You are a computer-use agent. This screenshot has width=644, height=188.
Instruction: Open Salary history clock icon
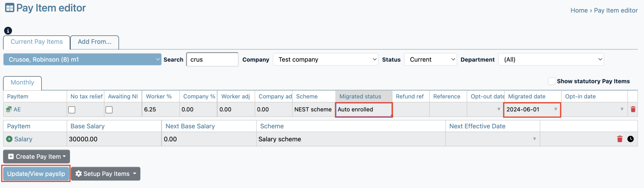point(630,139)
